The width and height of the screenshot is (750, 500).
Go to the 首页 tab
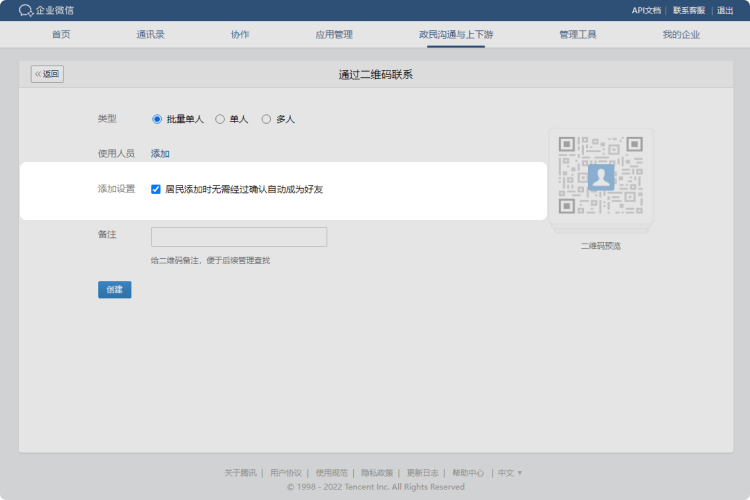(x=61, y=34)
